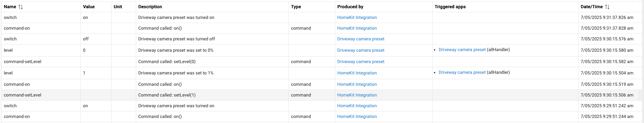This screenshot has width=644, height=123.
Task: Click the Type column header
Action: [x=296, y=7]
